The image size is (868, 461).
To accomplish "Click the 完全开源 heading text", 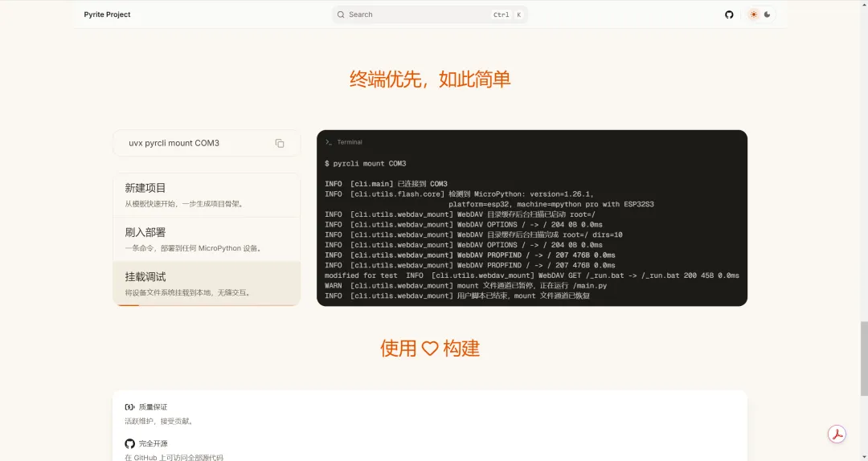I will click(153, 443).
